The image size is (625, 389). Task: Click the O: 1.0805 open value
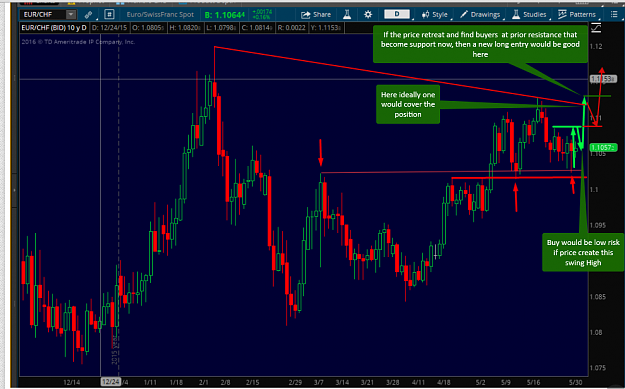148,28
